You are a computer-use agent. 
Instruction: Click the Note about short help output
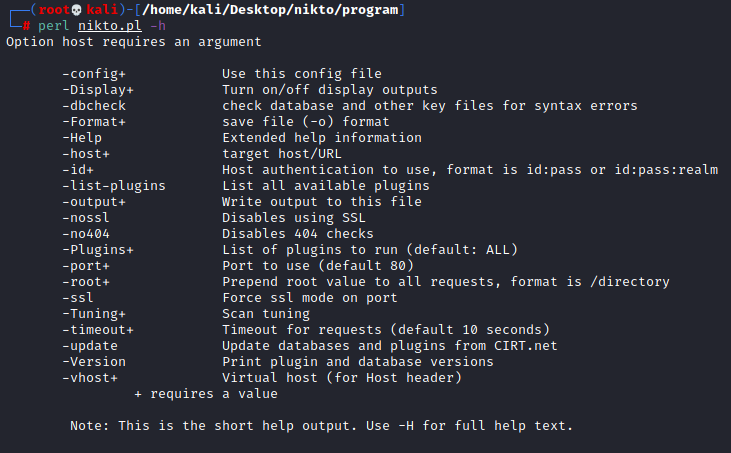click(x=321, y=425)
